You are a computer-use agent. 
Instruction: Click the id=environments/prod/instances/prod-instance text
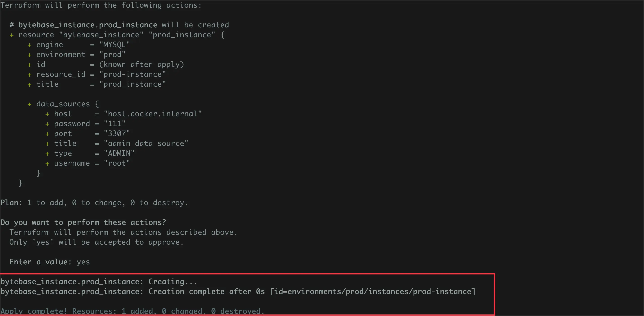tap(372, 292)
